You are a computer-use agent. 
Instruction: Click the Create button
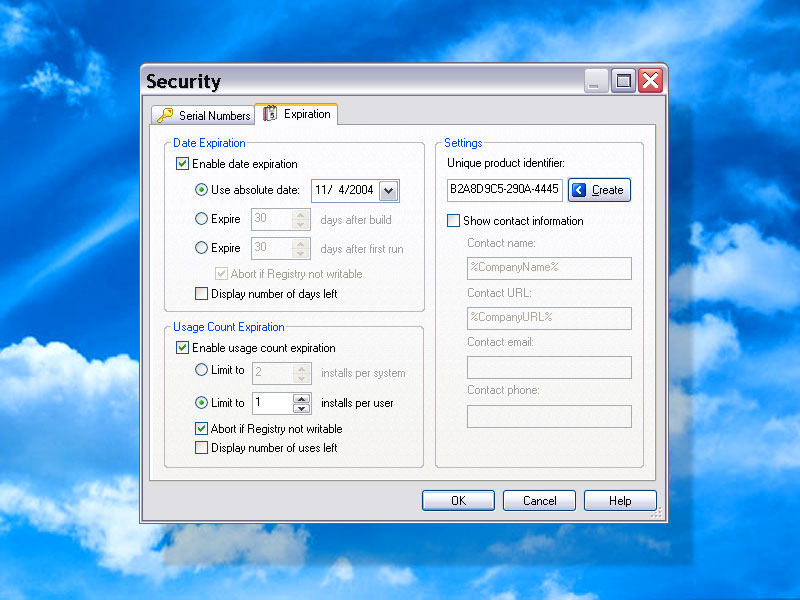tap(599, 190)
